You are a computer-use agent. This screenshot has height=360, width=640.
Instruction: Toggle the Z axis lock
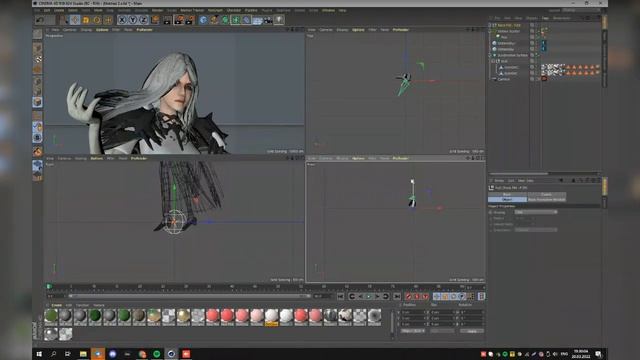click(144, 20)
